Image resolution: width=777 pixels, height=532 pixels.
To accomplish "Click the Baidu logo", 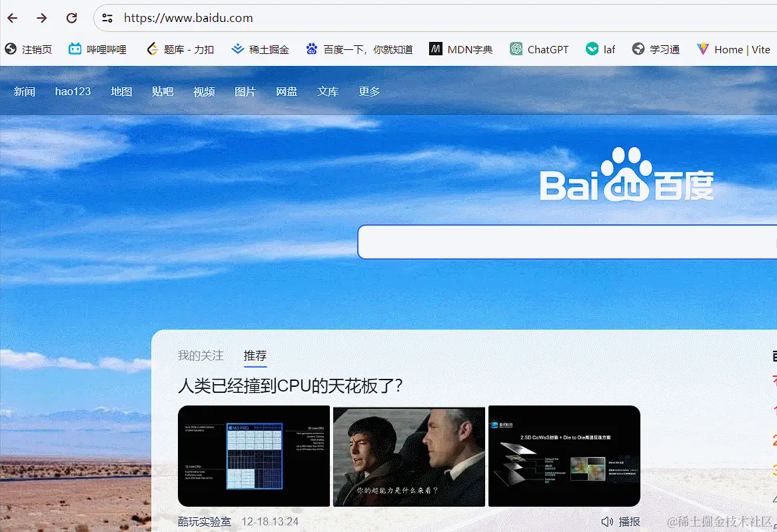I will click(x=626, y=174).
